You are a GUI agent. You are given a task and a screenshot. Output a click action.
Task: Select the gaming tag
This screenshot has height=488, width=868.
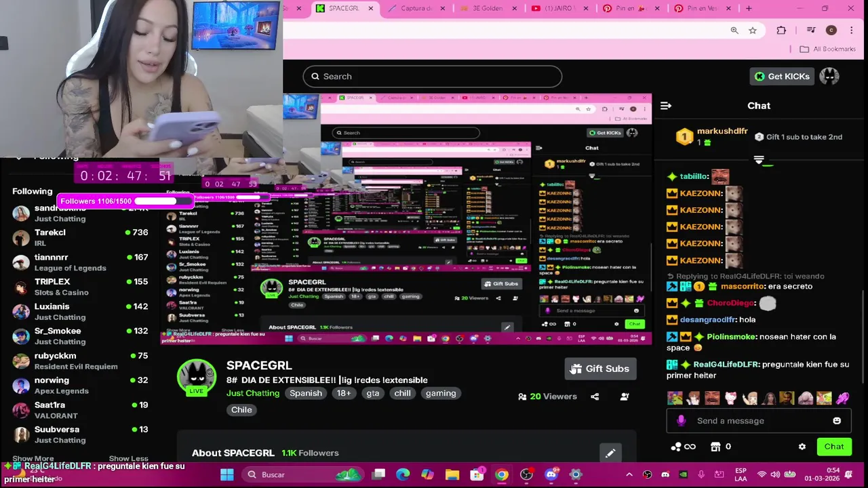click(x=441, y=393)
